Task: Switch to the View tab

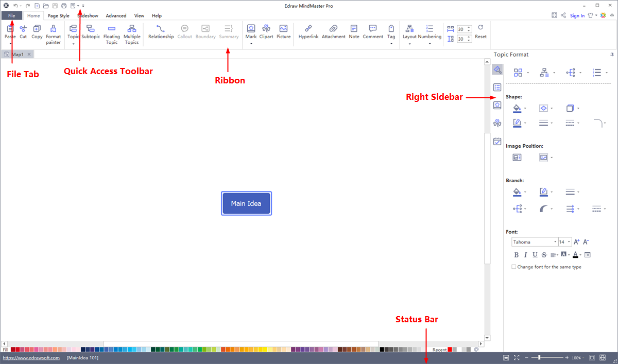Action: [x=139, y=15]
